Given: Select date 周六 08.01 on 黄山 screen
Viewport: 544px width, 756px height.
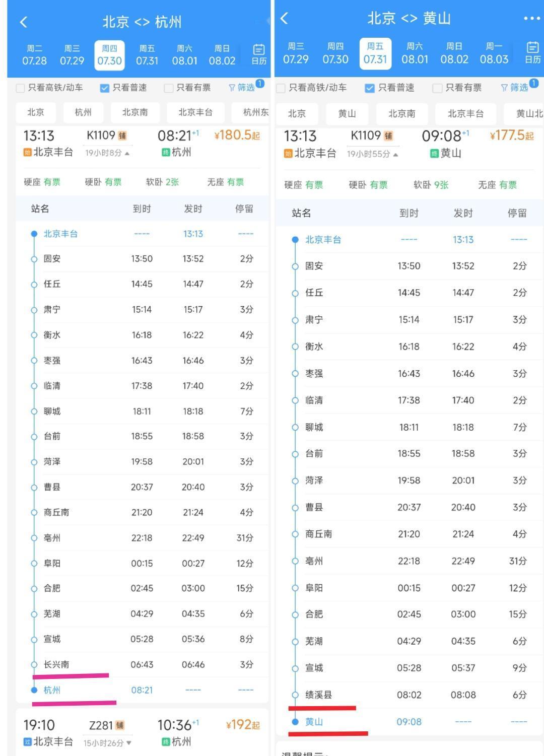Looking at the screenshot, I should (x=415, y=53).
